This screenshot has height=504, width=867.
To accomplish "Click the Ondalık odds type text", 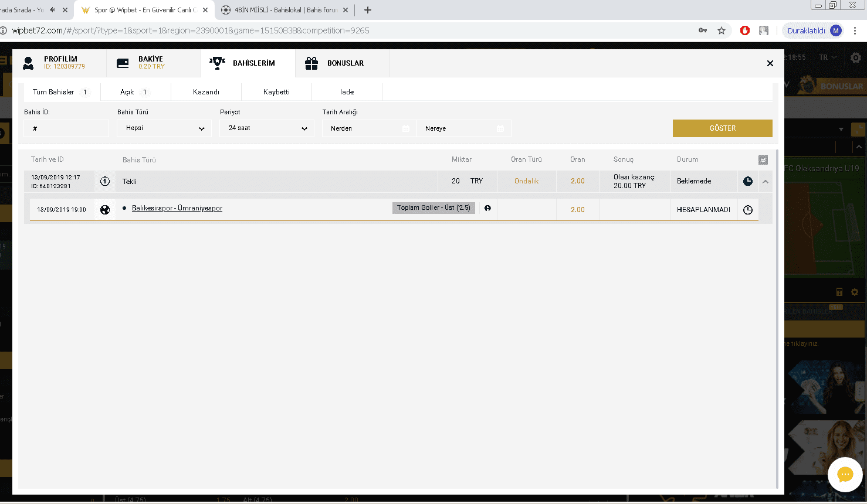I will (526, 182).
